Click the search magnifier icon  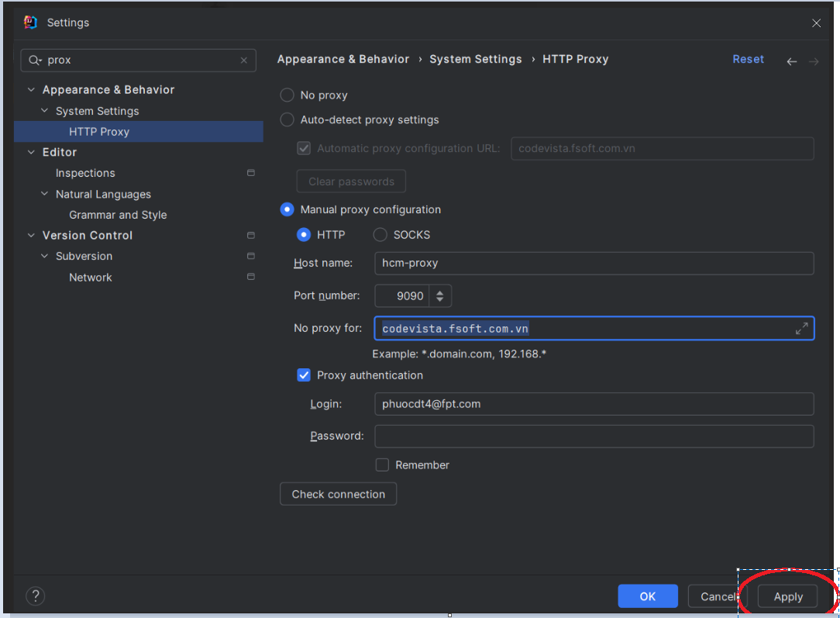pyautogui.click(x=35, y=60)
